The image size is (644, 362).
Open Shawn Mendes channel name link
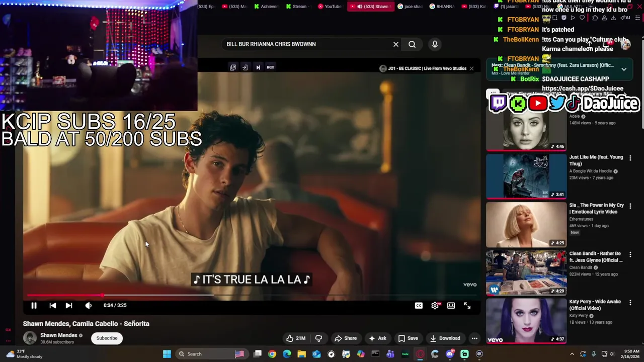[x=59, y=335]
